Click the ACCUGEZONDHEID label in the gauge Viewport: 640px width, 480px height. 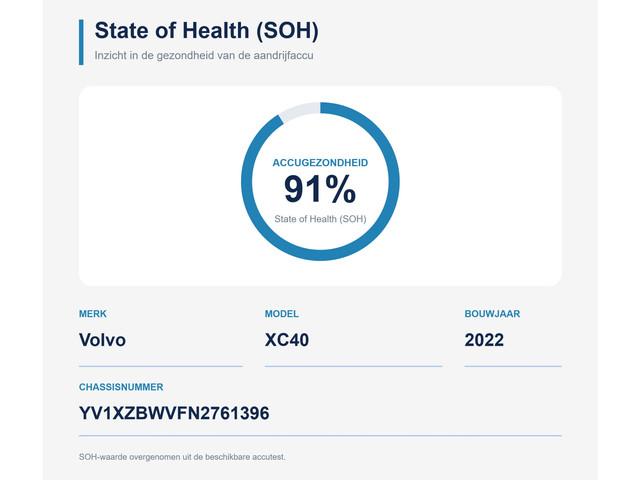coord(320,163)
